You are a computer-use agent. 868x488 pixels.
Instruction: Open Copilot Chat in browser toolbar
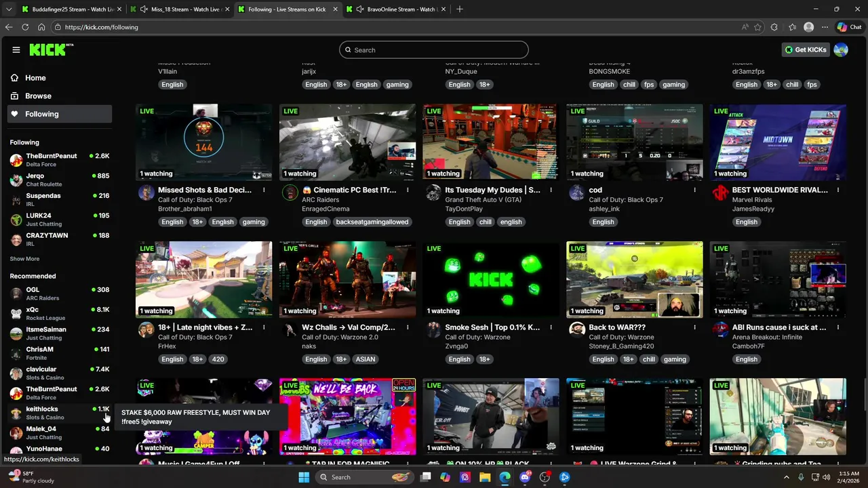pyautogui.click(x=849, y=27)
